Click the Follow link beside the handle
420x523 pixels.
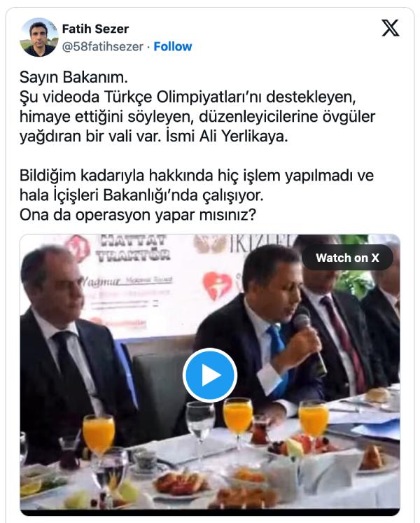(x=172, y=46)
